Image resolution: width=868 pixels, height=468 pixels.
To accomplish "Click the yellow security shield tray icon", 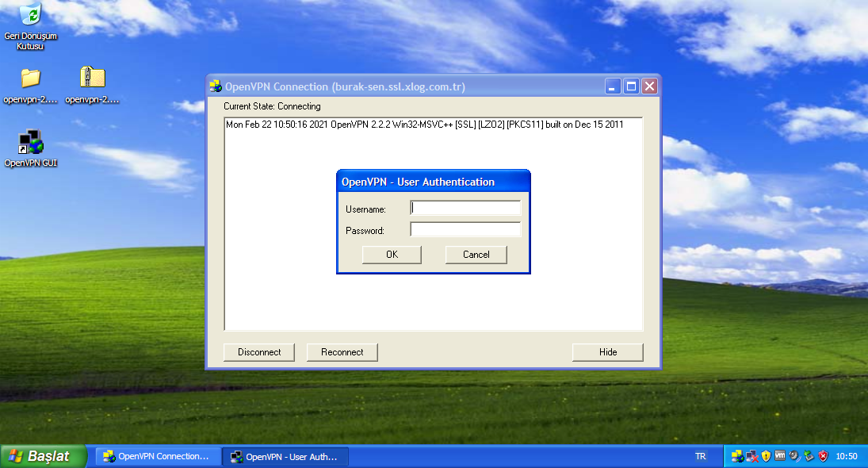I will [767, 456].
